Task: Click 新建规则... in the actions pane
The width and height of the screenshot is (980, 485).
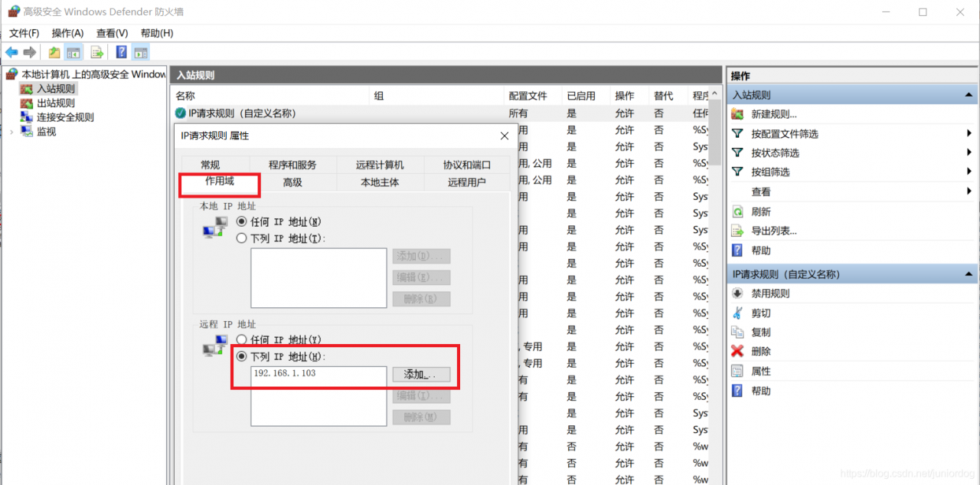Action: tap(774, 114)
